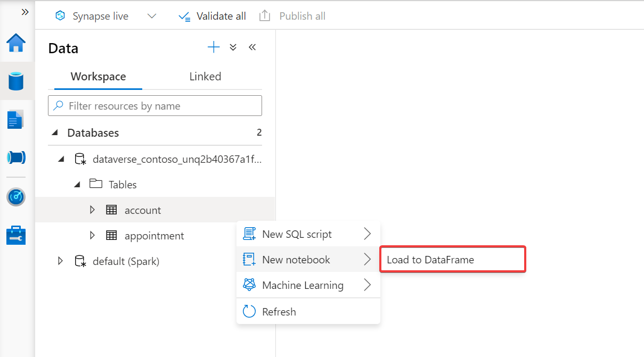Open the Home hub icon
644x357 pixels.
(x=16, y=43)
